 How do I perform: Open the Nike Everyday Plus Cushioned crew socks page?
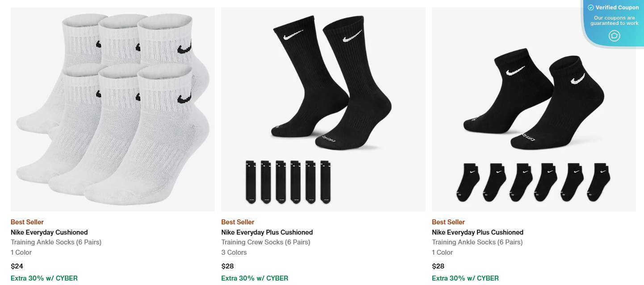pyautogui.click(x=267, y=232)
